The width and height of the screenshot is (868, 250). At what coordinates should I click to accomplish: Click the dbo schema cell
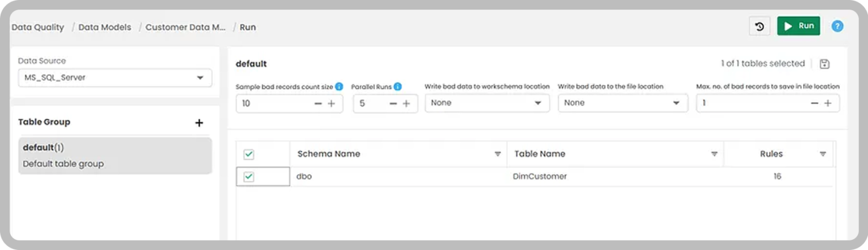(398, 177)
